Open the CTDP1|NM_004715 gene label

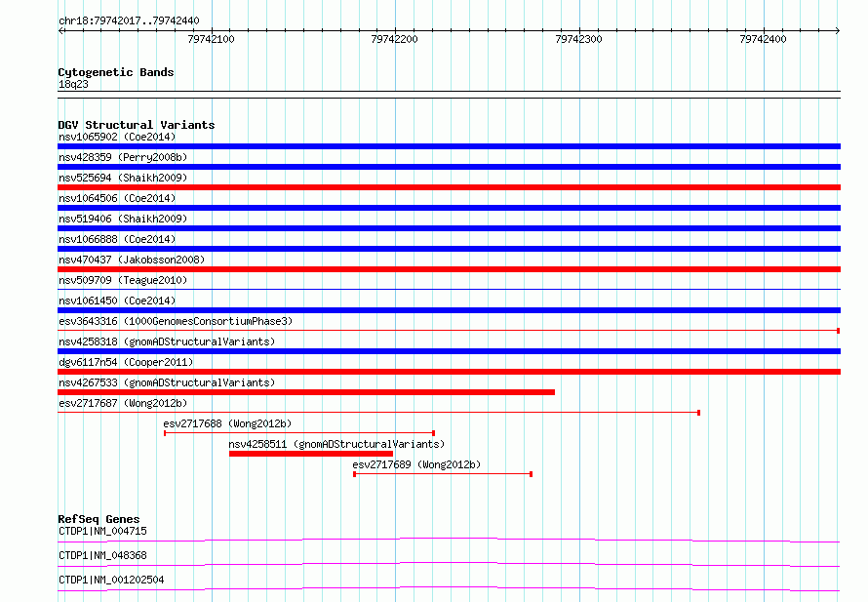tap(103, 531)
